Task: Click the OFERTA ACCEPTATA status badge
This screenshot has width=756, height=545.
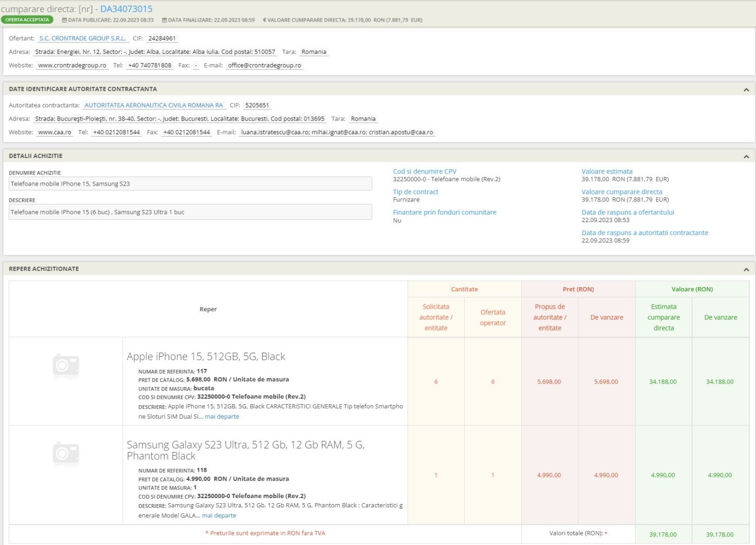Action: [27, 20]
